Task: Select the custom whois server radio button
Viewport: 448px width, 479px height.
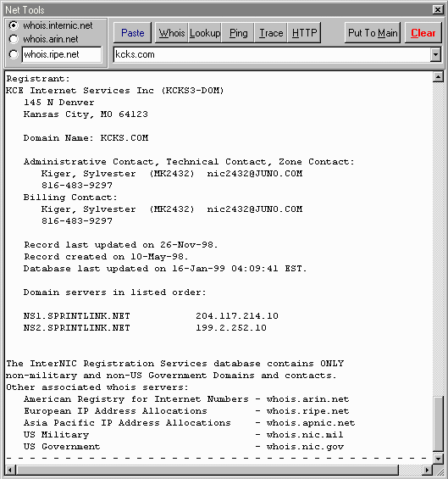Action: click(x=14, y=54)
